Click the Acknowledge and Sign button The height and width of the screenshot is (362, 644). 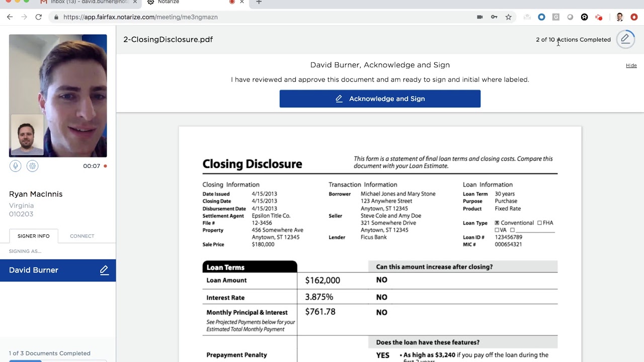[x=380, y=99]
